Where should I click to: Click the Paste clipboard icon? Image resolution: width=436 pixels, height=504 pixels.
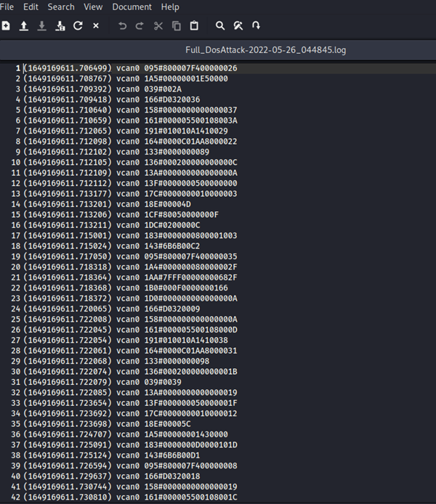click(x=194, y=25)
